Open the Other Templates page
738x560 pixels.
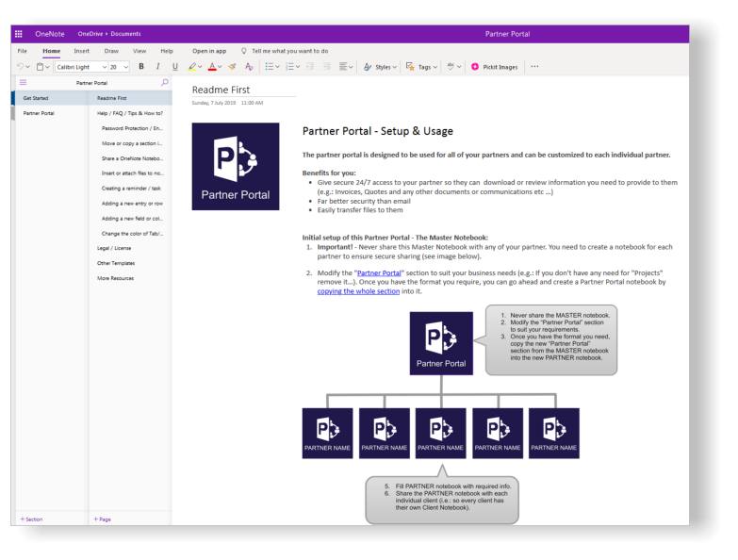coord(130,263)
